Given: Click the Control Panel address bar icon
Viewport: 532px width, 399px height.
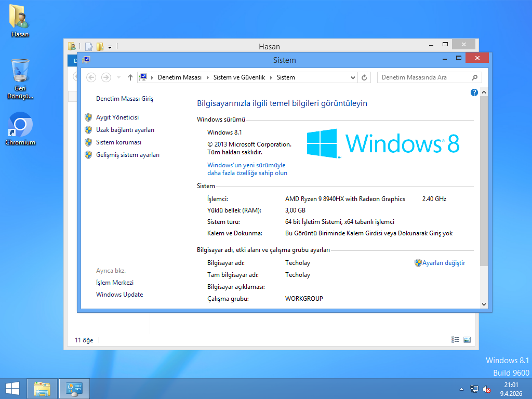Looking at the screenshot, I should tap(143, 77).
